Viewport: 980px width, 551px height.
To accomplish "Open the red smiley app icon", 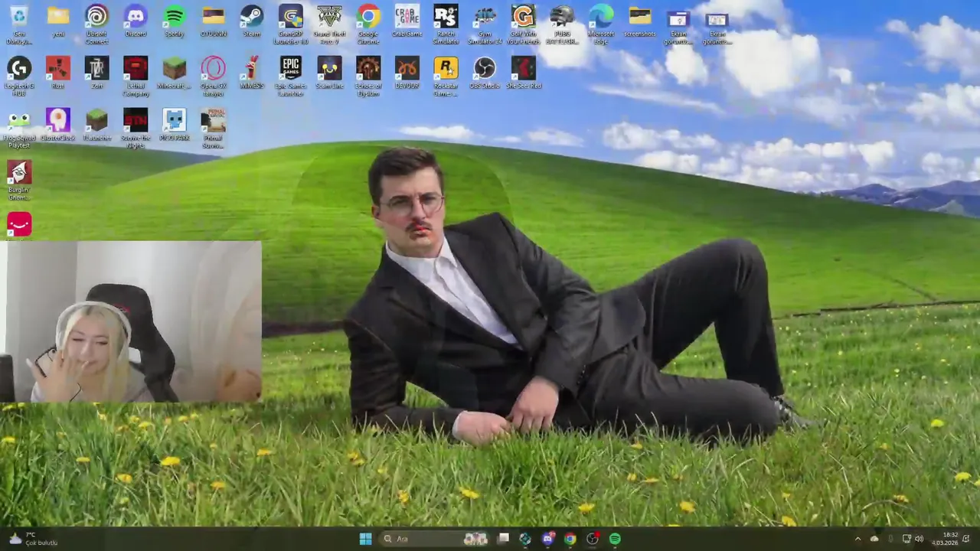I will tap(19, 224).
